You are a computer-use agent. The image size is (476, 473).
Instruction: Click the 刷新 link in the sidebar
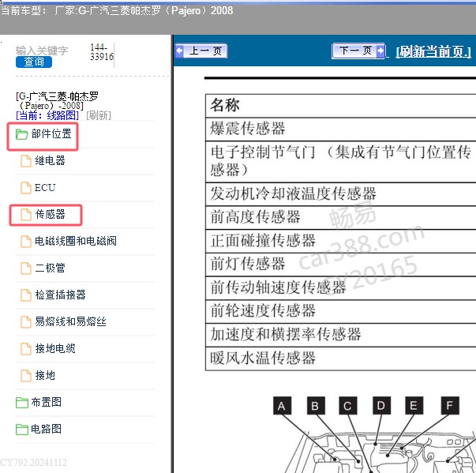point(99,115)
